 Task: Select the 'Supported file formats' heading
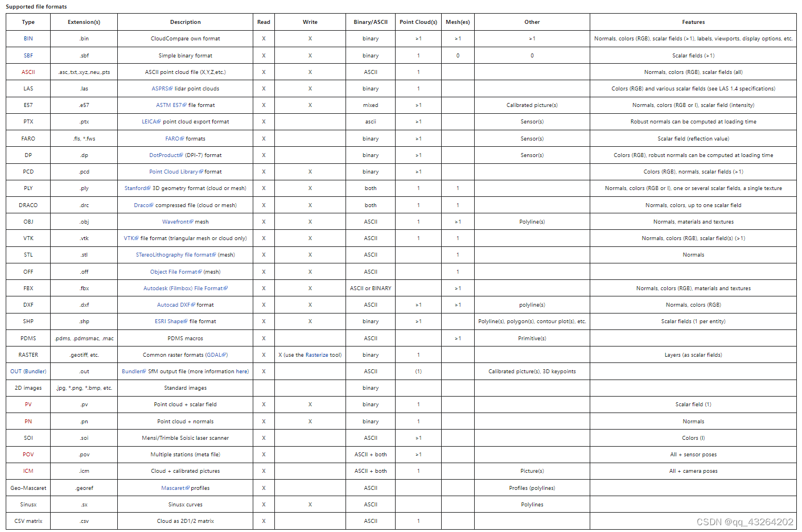pyautogui.click(x=36, y=7)
